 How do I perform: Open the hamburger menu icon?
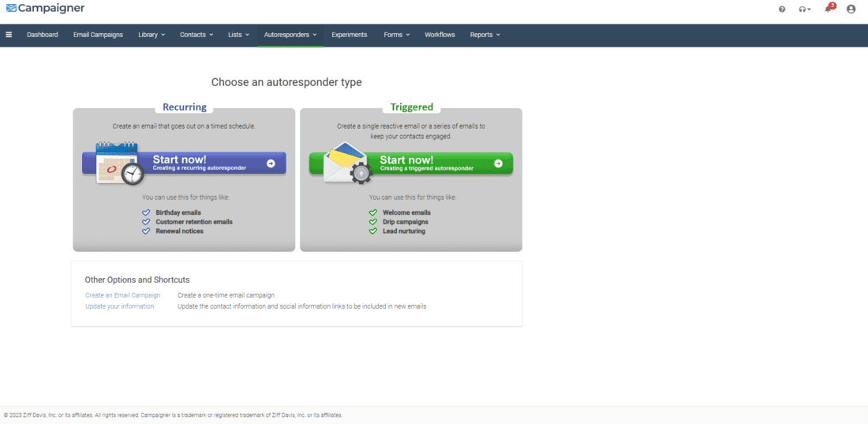click(x=9, y=35)
